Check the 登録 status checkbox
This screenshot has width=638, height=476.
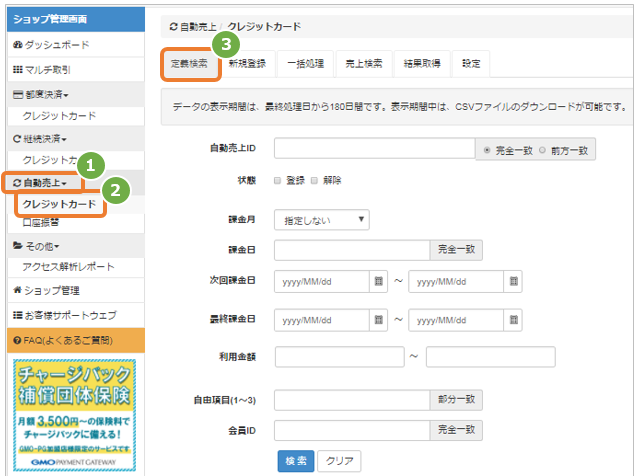[277, 181]
